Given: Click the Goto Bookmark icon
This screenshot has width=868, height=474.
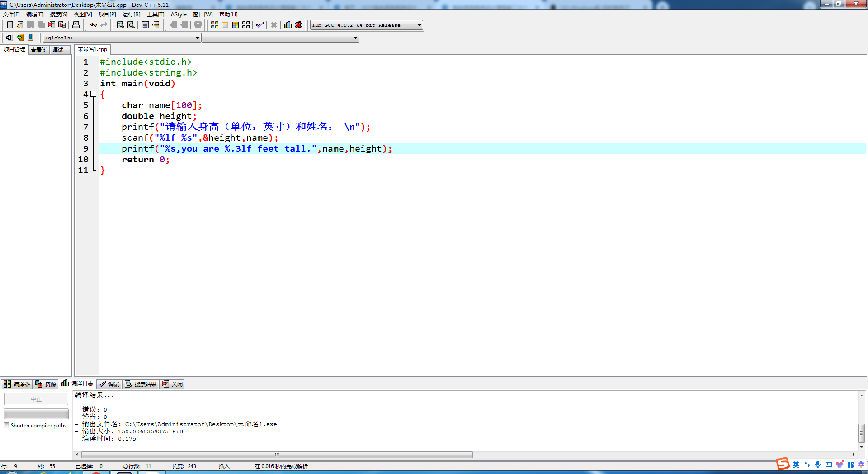Looking at the screenshot, I should click(31, 38).
